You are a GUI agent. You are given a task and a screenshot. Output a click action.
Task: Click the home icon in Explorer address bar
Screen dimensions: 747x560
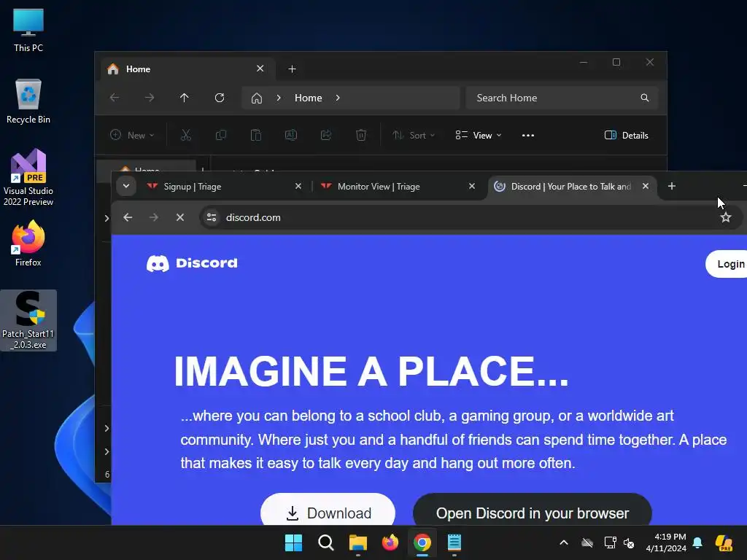click(257, 98)
